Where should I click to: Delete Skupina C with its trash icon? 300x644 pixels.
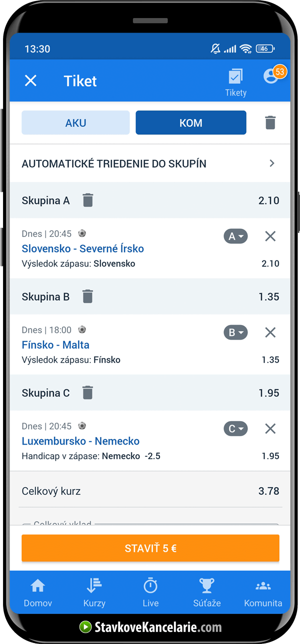(x=88, y=393)
